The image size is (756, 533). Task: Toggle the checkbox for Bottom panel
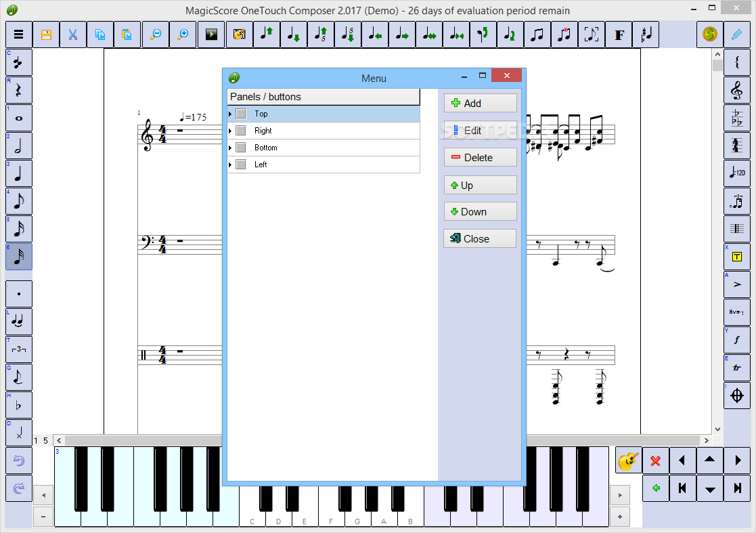pyautogui.click(x=241, y=148)
